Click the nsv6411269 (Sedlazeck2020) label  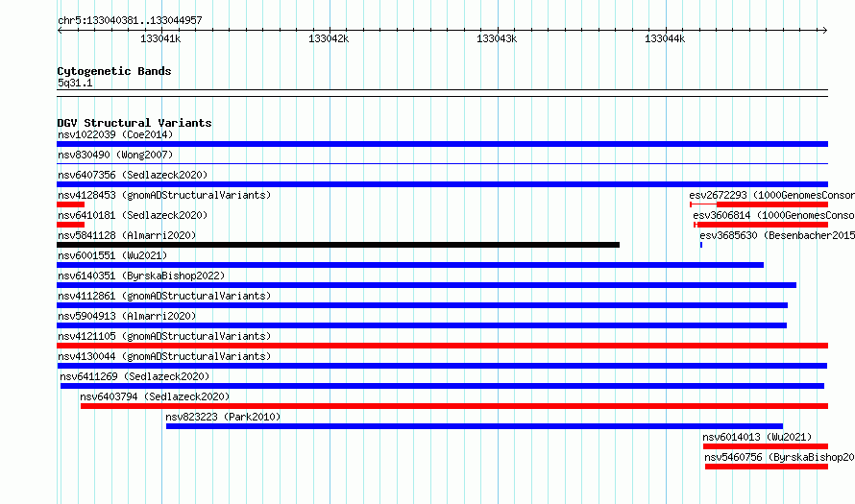pos(134,376)
